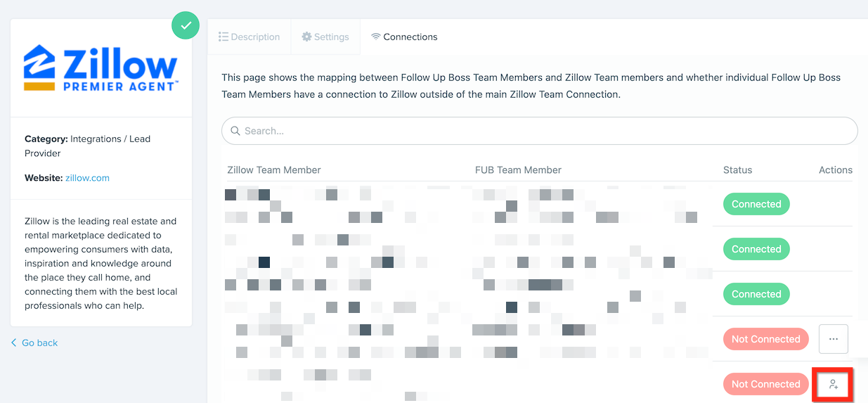This screenshot has width=868, height=403.
Task: Go back using the Go back link
Action: pyautogui.click(x=34, y=343)
